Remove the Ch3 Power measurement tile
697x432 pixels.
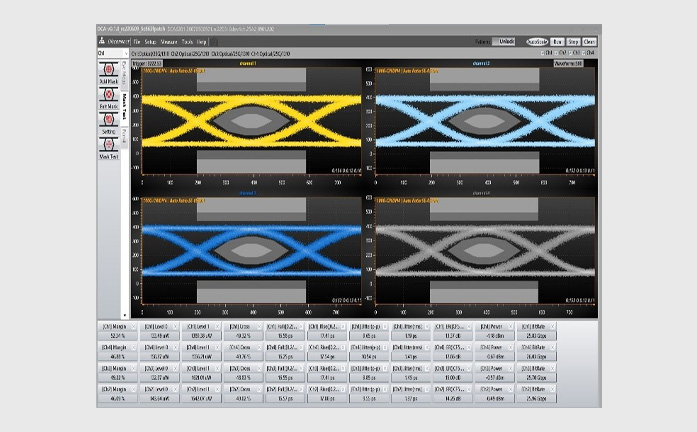(x=510, y=368)
